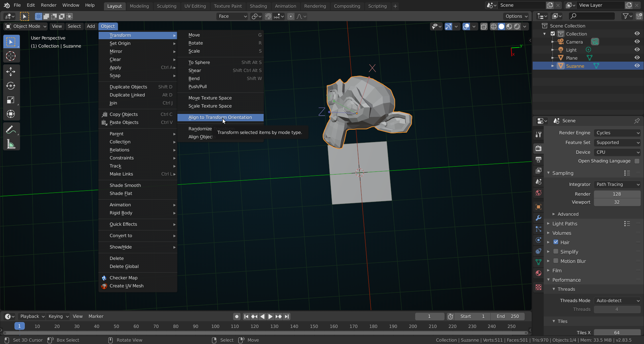The image size is (644, 344).
Task: Select the Measure ruler tool
Action: point(11,144)
